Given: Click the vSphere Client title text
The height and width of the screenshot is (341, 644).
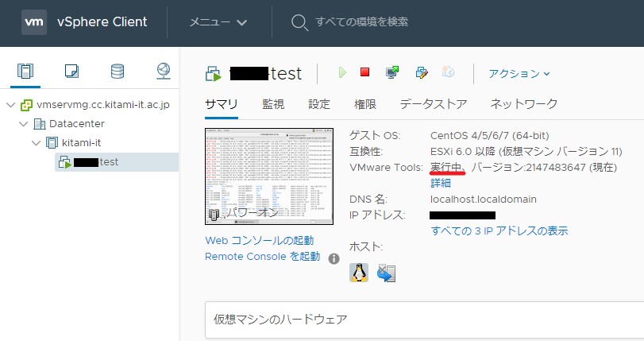Looking at the screenshot, I should click(102, 21).
